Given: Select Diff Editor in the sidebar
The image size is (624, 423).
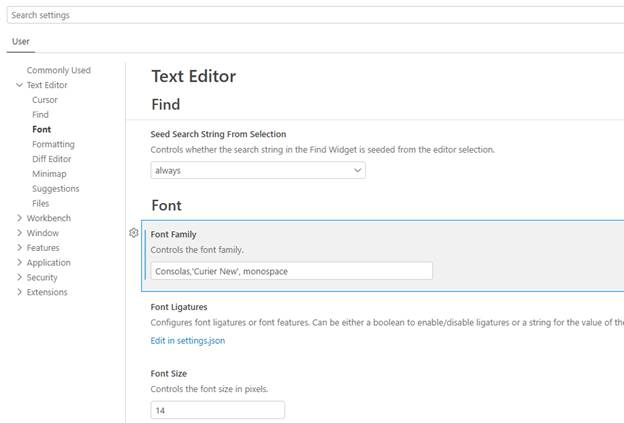Looking at the screenshot, I should (52, 159).
